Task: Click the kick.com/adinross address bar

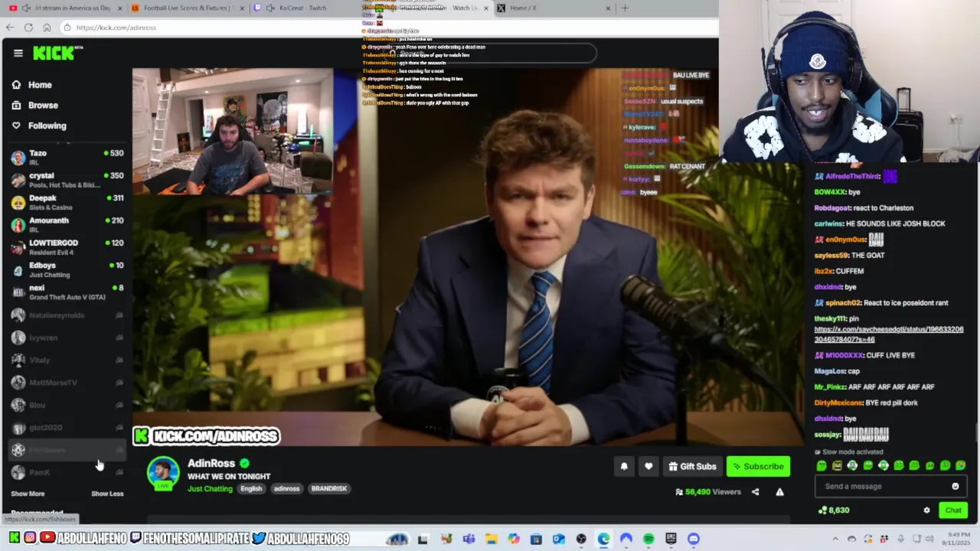Action: 387,28
